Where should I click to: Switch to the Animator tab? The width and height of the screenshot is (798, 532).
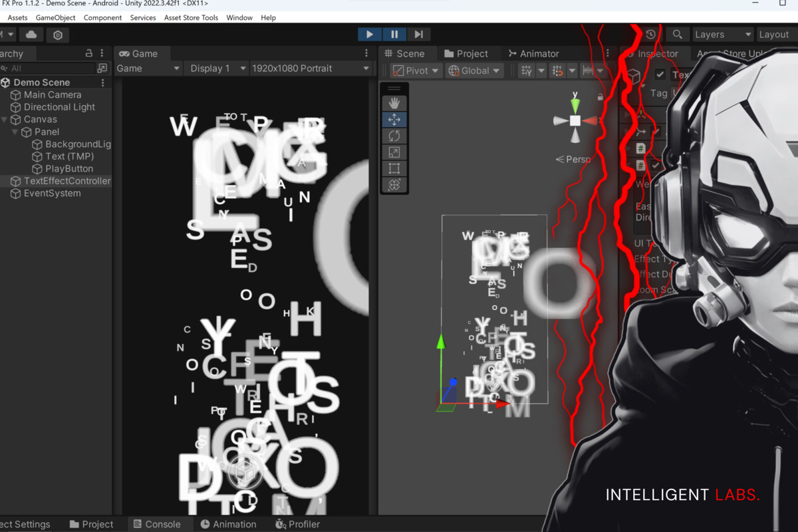point(533,54)
